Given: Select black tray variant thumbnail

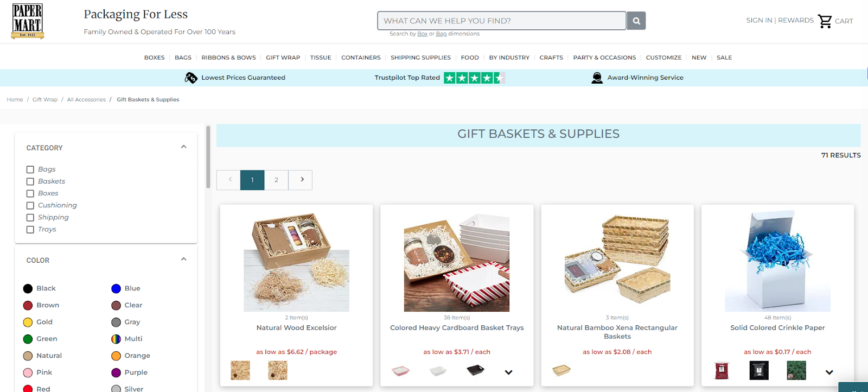Looking at the screenshot, I should click(475, 371).
